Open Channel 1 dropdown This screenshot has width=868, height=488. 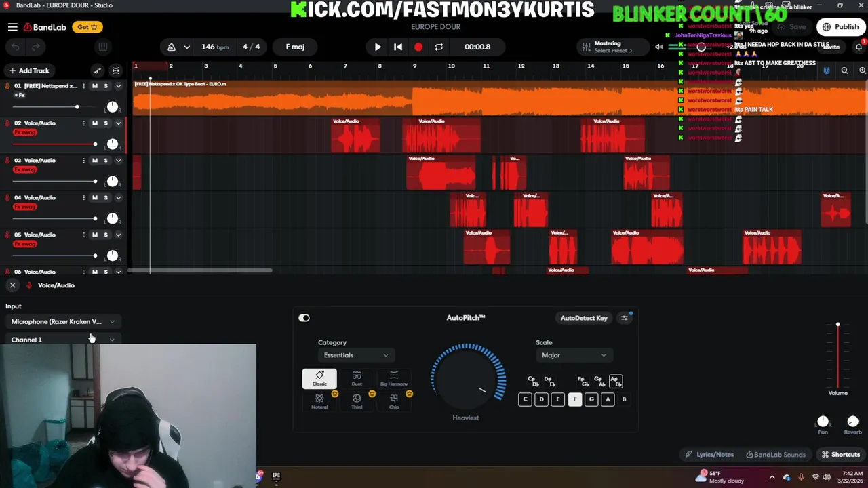(x=62, y=339)
